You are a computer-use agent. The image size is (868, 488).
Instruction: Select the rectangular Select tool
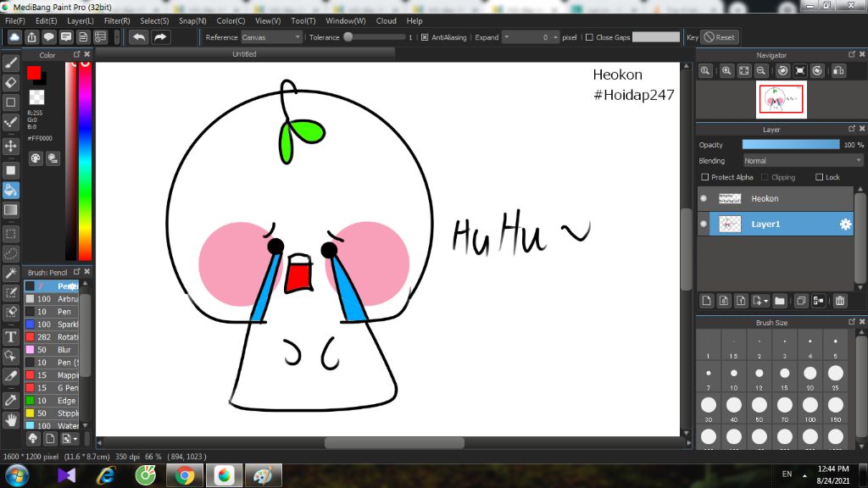(x=10, y=234)
